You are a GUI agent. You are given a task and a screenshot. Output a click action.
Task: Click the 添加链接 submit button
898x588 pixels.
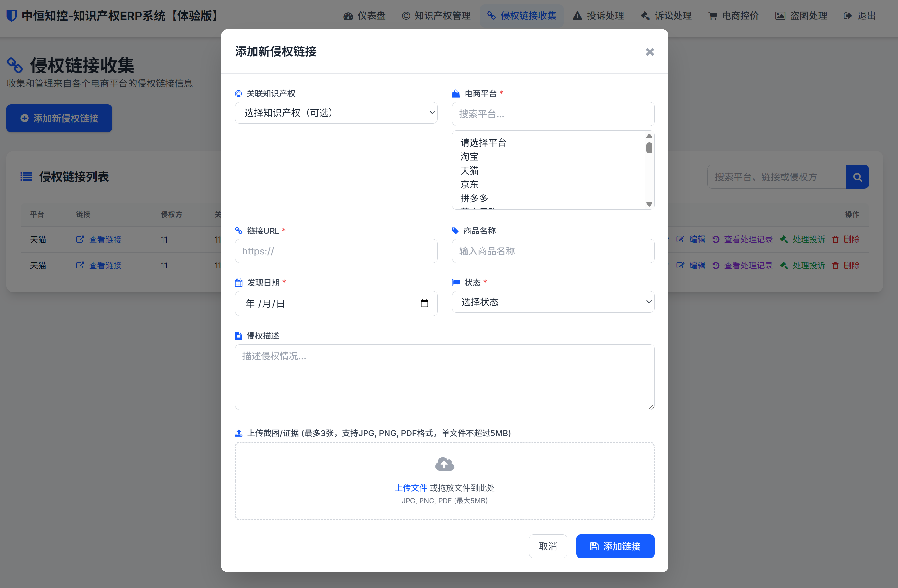point(615,546)
